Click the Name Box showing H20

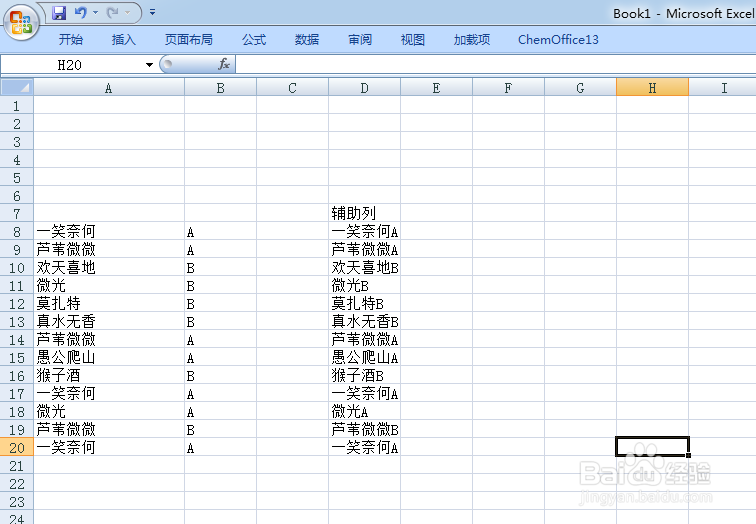coord(70,65)
